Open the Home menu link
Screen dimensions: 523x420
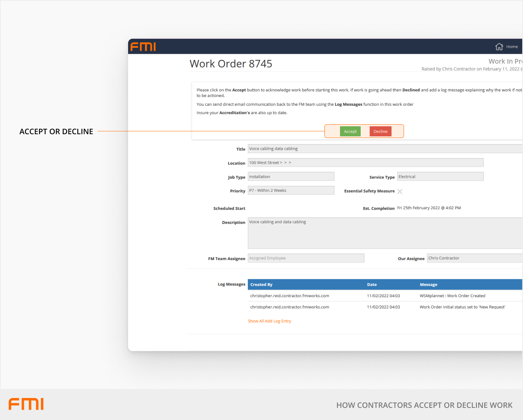tap(512, 47)
